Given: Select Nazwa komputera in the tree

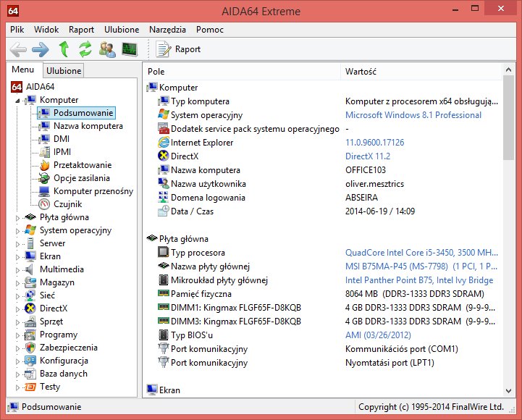Looking at the screenshot, I should point(88,126).
